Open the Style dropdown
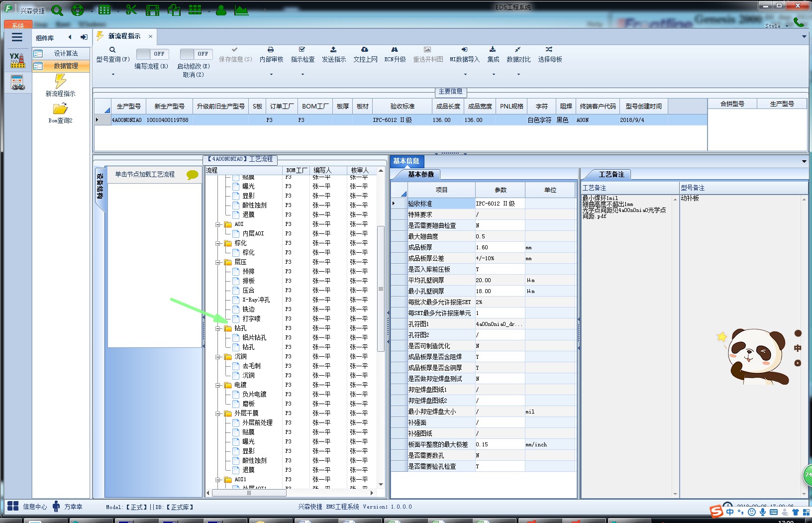The width and height of the screenshot is (812, 523). (x=777, y=26)
